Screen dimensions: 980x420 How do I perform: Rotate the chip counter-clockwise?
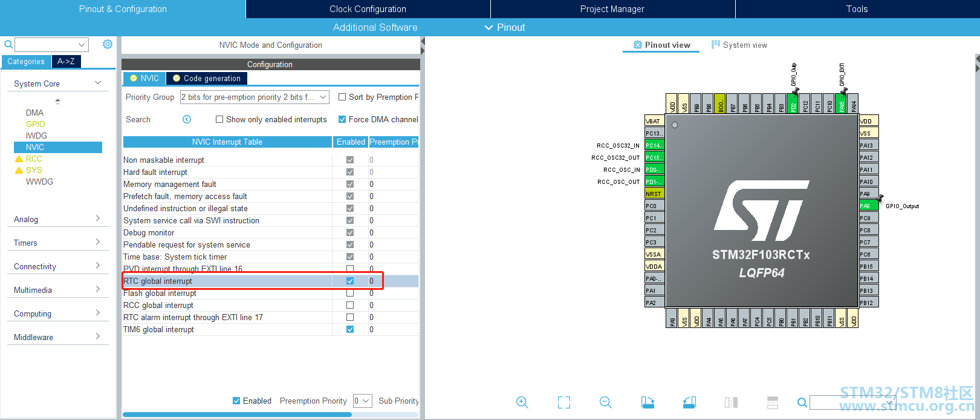(689, 402)
